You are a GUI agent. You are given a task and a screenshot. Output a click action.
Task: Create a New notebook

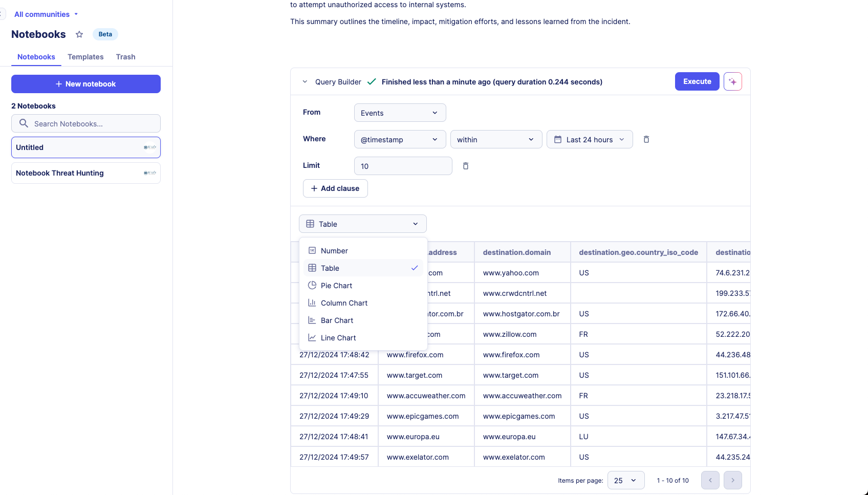point(86,84)
